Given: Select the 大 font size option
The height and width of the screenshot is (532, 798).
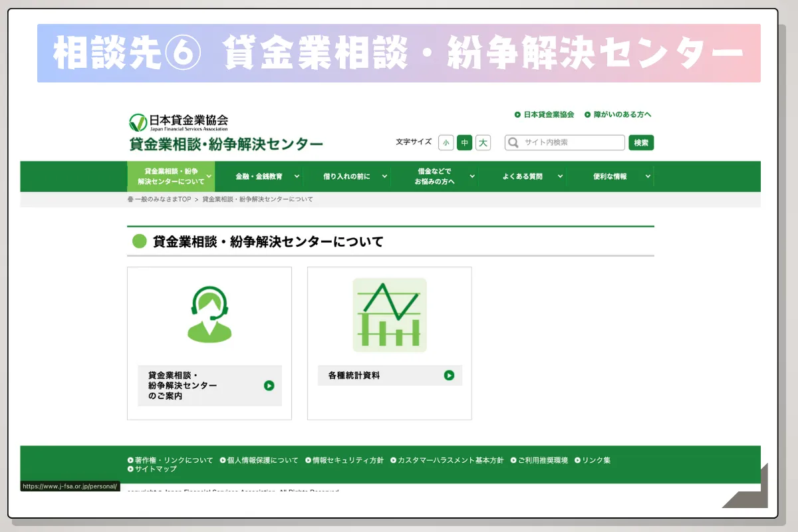Looking at the screenshot, I should [482, 142].
